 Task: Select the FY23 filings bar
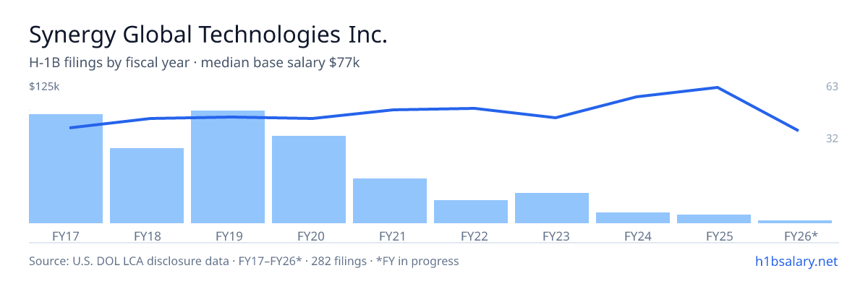552,208
